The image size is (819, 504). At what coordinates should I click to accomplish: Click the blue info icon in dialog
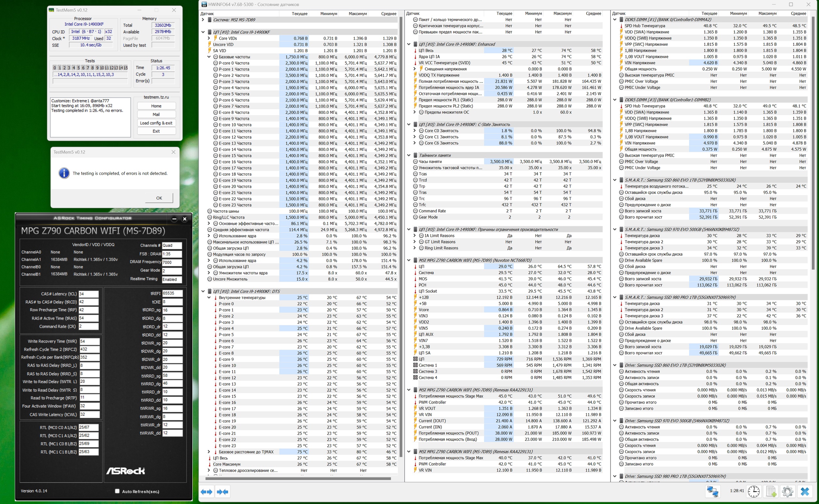pos(64,173)
